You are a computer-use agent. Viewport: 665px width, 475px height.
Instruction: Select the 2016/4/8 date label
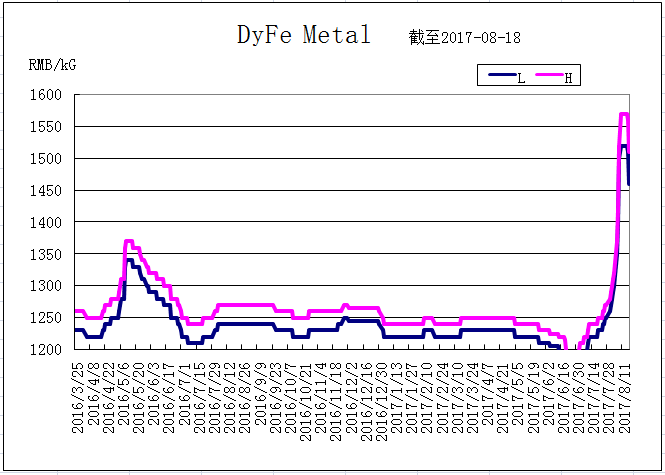pos(93,394)
